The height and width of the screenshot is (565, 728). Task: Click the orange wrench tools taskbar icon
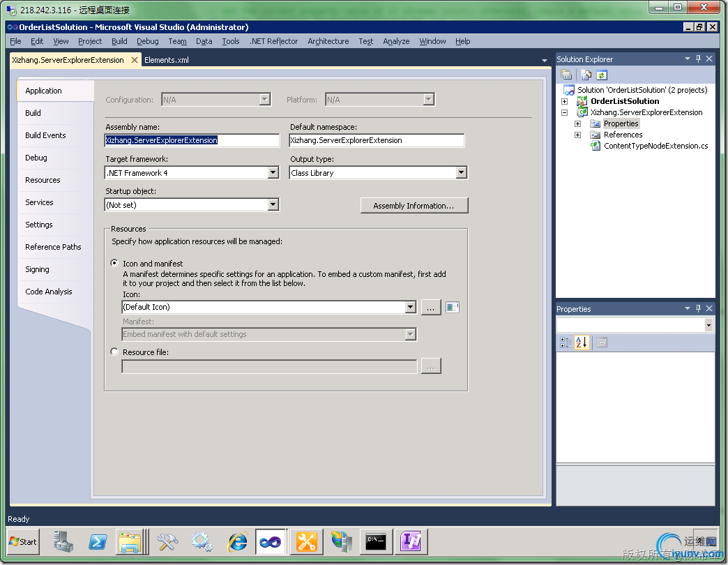pos(306,541)
